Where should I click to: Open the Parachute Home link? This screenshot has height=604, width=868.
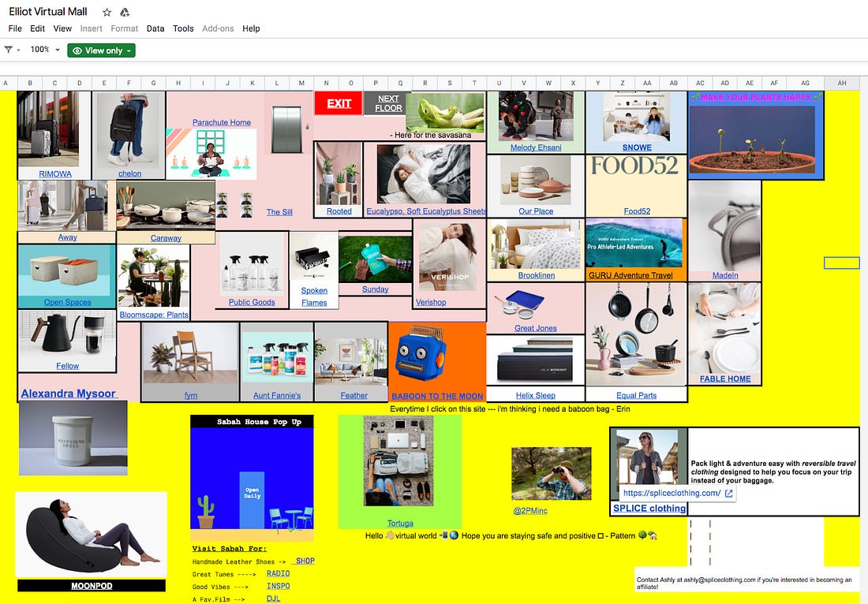[222, 122]
